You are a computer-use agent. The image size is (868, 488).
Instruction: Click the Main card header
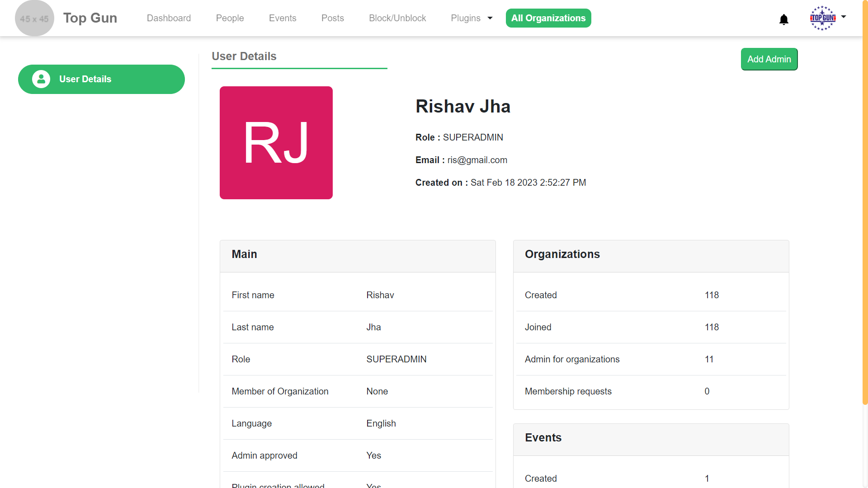[x=358, y=256]
